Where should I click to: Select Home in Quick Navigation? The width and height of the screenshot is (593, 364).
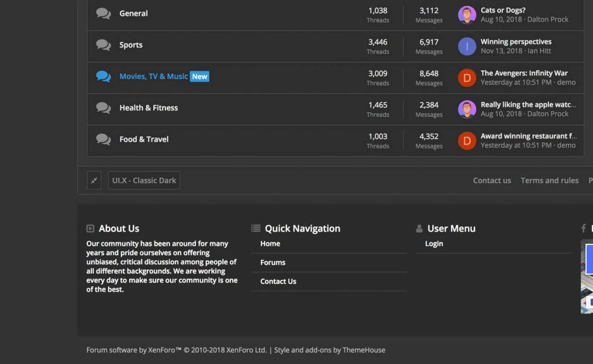pyautogui.click(x=270, y=244)
